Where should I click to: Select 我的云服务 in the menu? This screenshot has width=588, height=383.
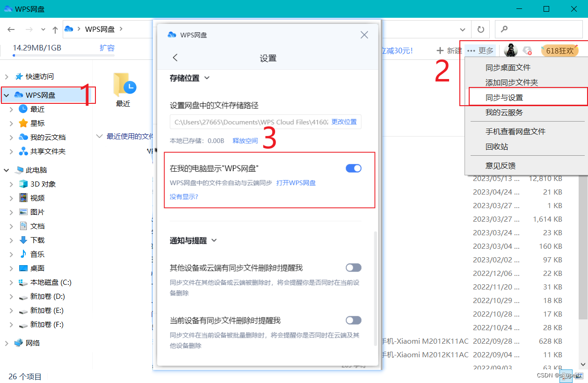click(x=504, y=113)
